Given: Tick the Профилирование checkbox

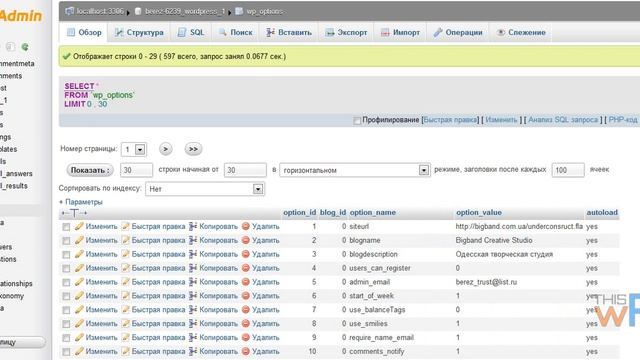Looking at the screenshot, I should point(357,120).
